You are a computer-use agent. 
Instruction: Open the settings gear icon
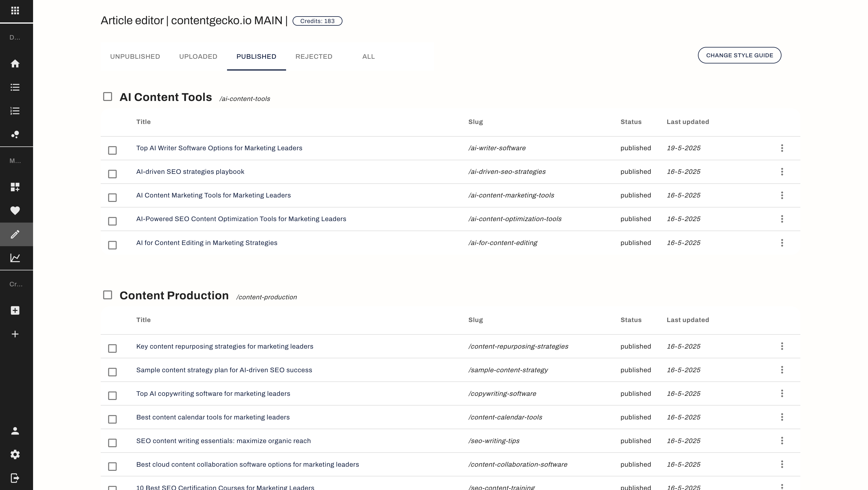tap(15, 454)
